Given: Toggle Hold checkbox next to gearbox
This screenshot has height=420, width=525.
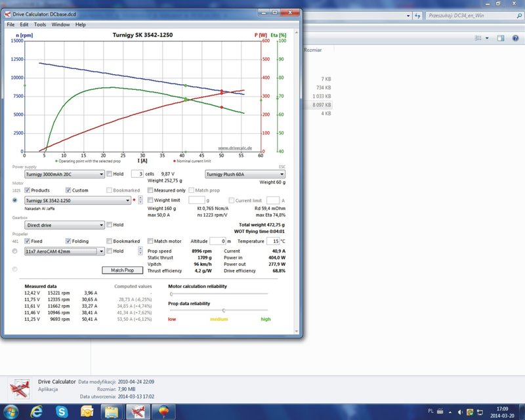Looking at the screenshot, I should coord(109,224).
